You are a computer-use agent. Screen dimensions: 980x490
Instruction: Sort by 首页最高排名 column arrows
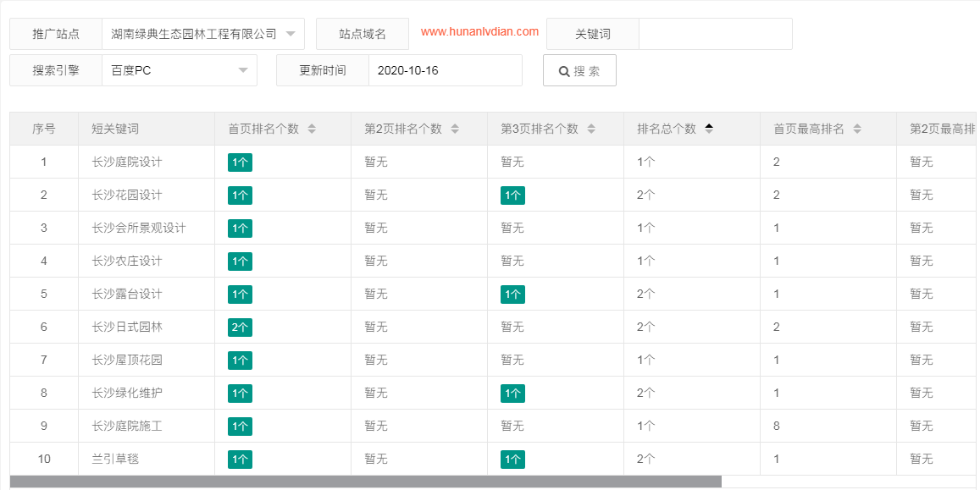(857, 129)
